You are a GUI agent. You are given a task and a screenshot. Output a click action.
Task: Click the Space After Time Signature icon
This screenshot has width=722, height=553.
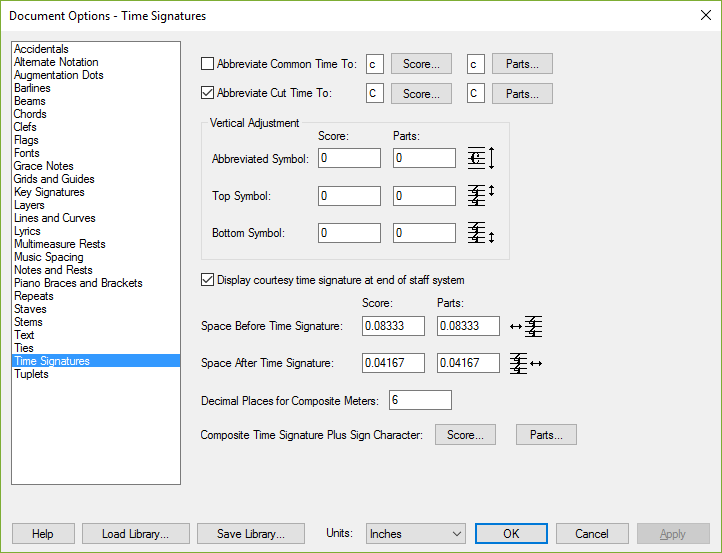(526, 363)
